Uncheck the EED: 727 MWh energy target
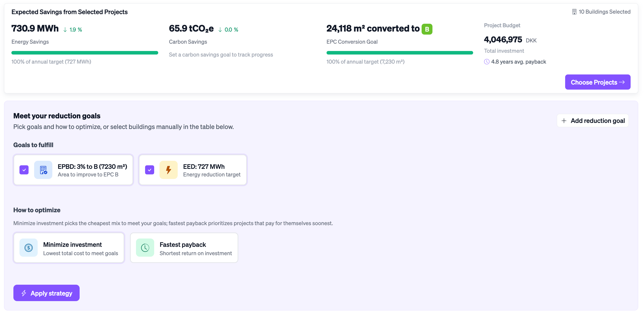 pyautogui.click(x=150, y=170)
